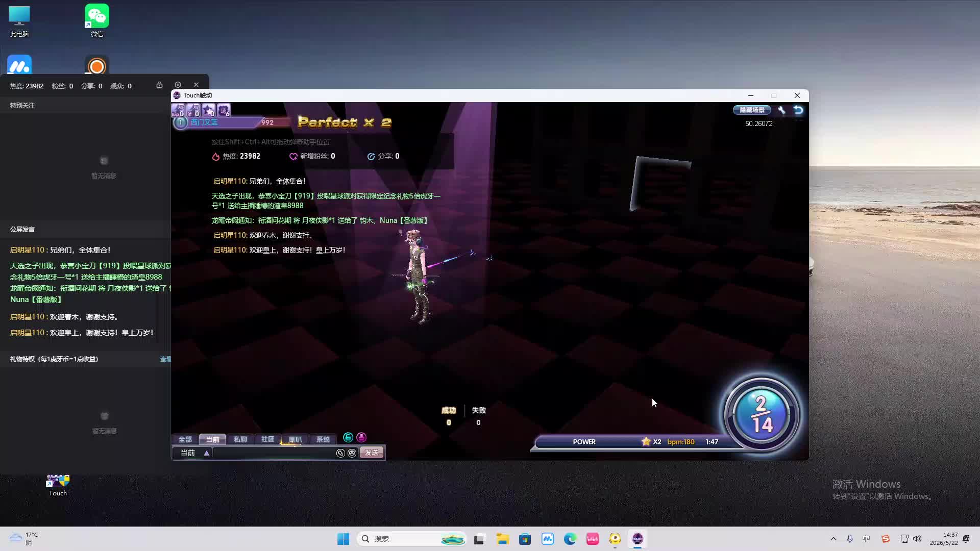This screenshot has height=551, width=980.
Task: Click the bpm:180 label on the POWER bar
Action: click(x=681, y=442)
